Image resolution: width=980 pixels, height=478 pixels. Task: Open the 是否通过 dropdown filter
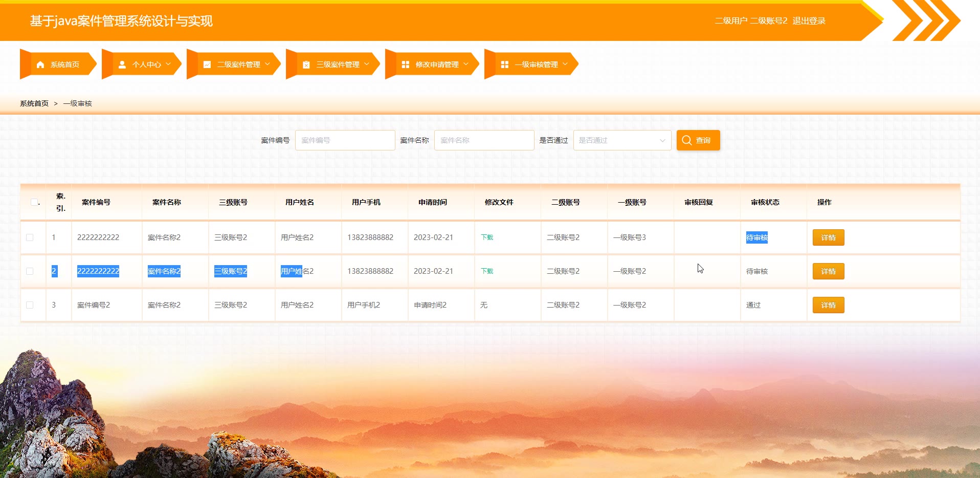622,140
